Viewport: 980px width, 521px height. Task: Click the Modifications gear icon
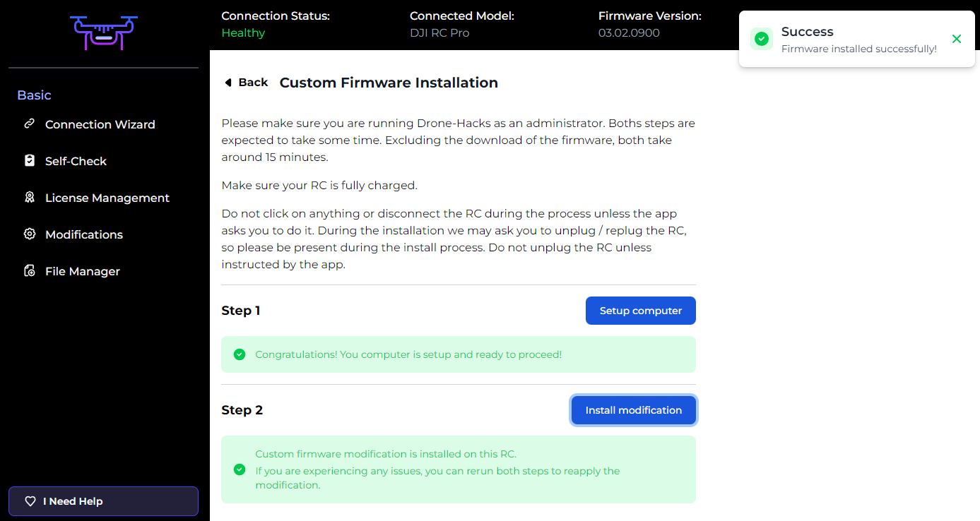coord(30,234)
